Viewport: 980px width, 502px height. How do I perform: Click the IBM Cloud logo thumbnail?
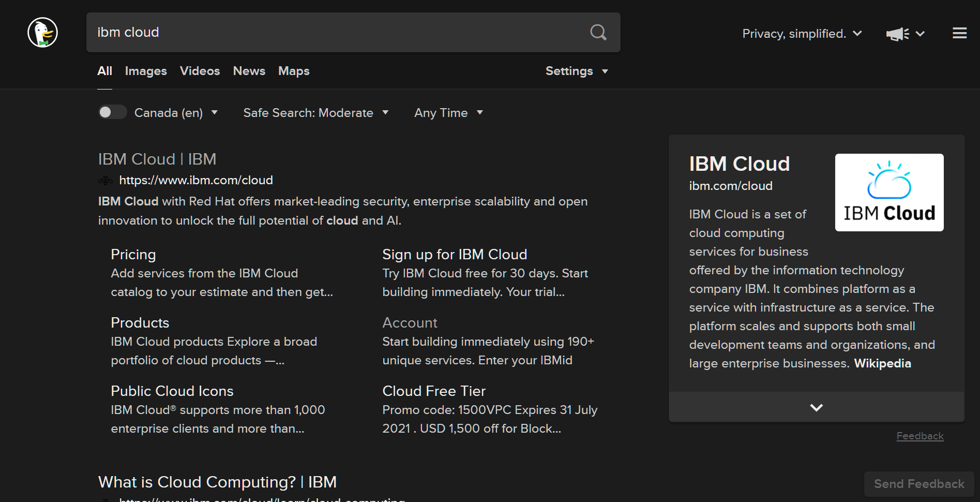point(889,192)
